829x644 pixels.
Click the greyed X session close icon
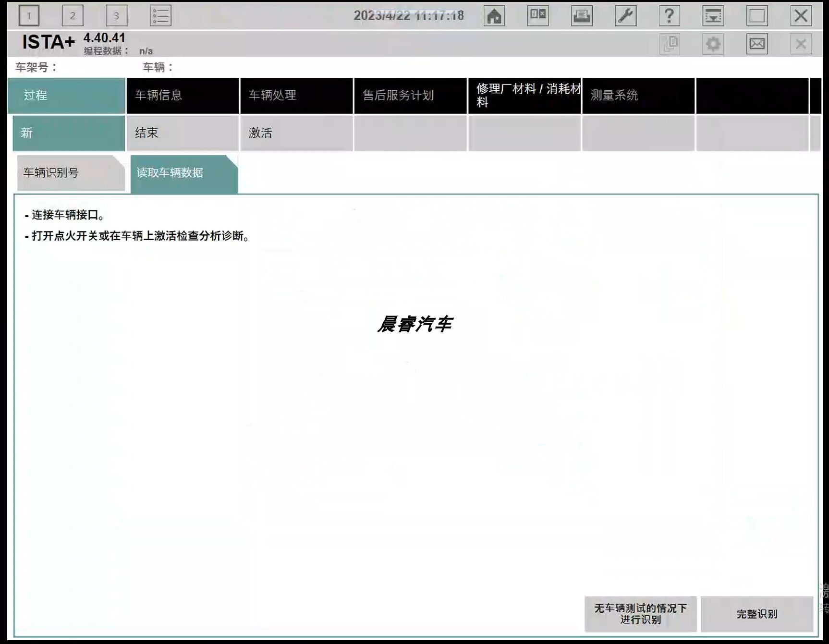[801, 44]
